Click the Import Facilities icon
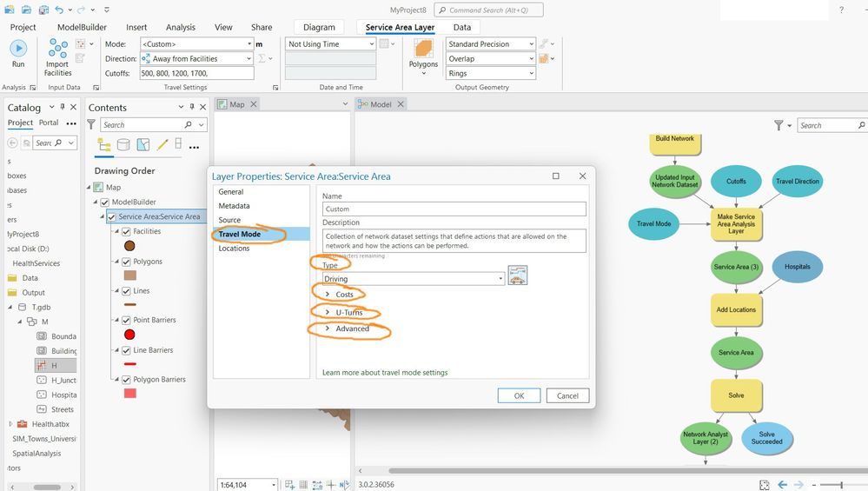Image resolution: width=868 pixels, height=491 pixels. pos(58,49)
